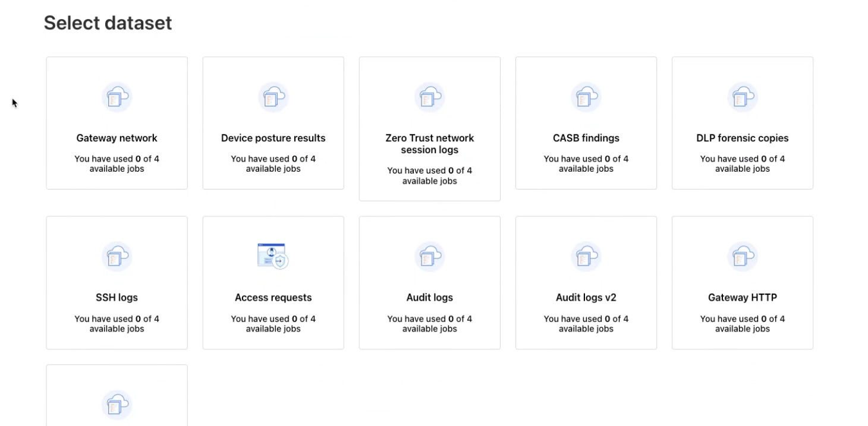Click the Select dataset page heading

tap(107, 23)
